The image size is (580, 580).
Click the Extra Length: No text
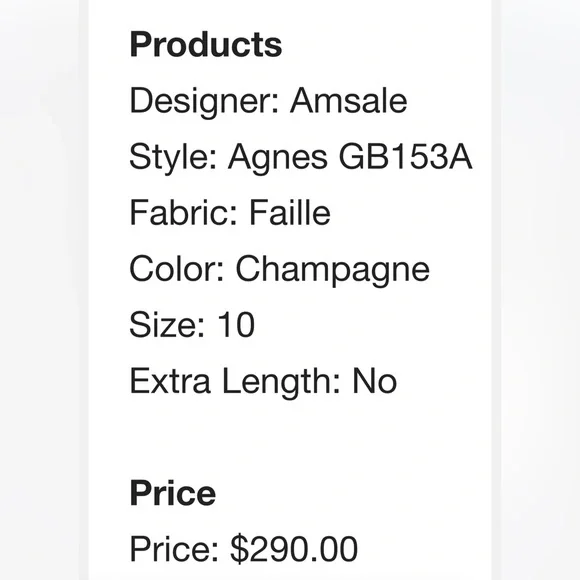tap(263, 382)
